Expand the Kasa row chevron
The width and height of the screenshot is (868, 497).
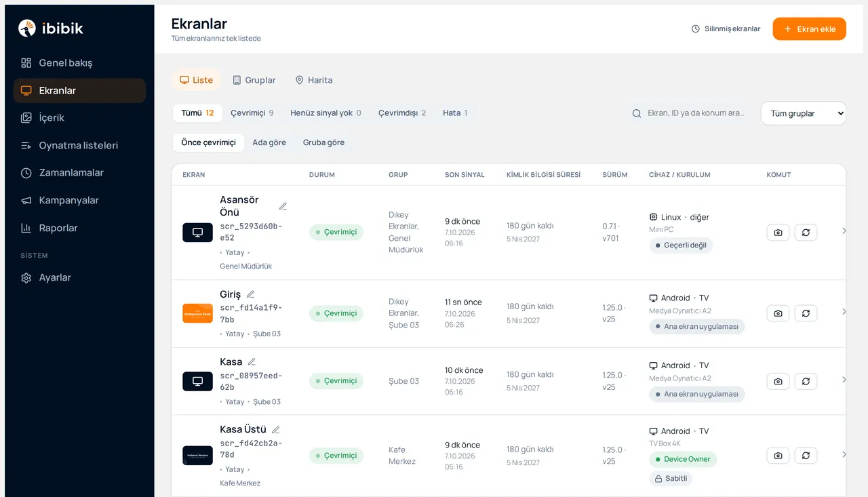(844, 379)
